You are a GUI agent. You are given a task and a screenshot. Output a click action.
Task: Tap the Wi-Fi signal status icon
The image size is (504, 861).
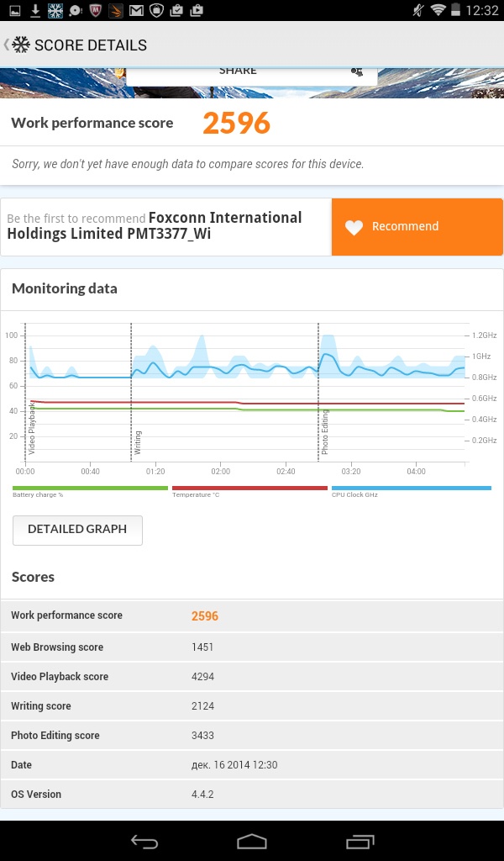point(438,10)
